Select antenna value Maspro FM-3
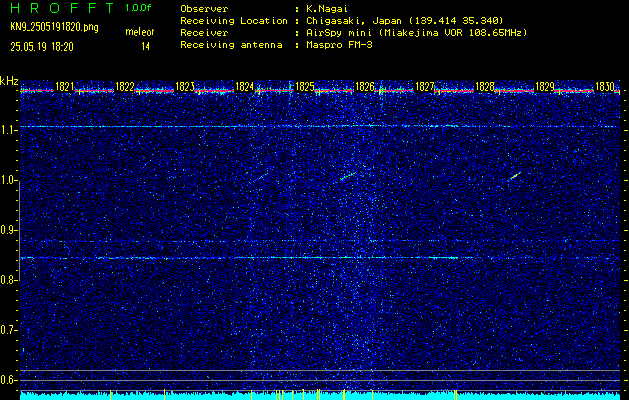The width and height of the screenshot is (629, 400). tap(339, 45)
